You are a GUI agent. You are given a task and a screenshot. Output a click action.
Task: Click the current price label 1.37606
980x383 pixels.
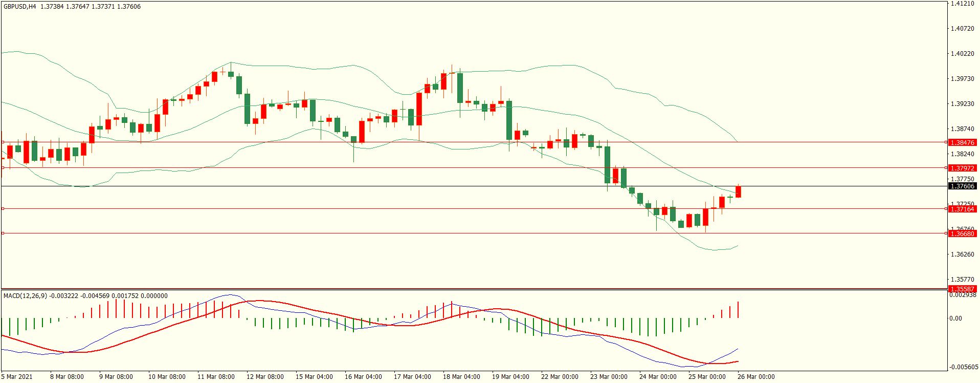962,186
